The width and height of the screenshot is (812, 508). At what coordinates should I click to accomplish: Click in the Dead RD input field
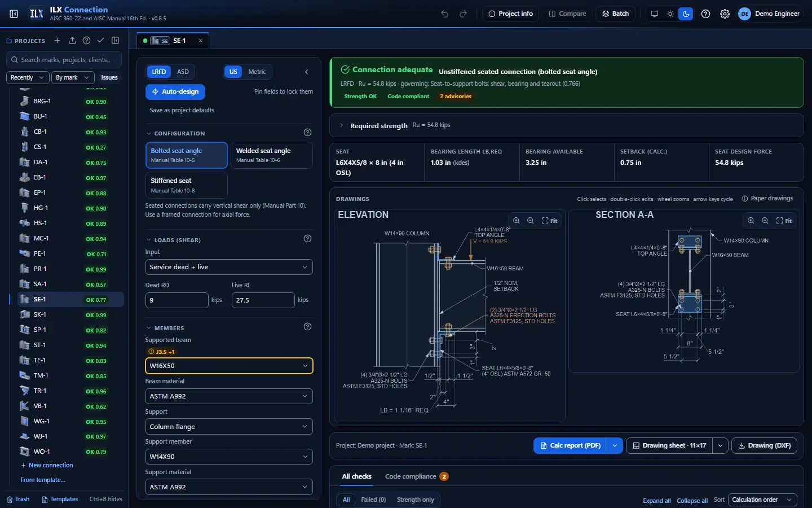click(176, 300)
